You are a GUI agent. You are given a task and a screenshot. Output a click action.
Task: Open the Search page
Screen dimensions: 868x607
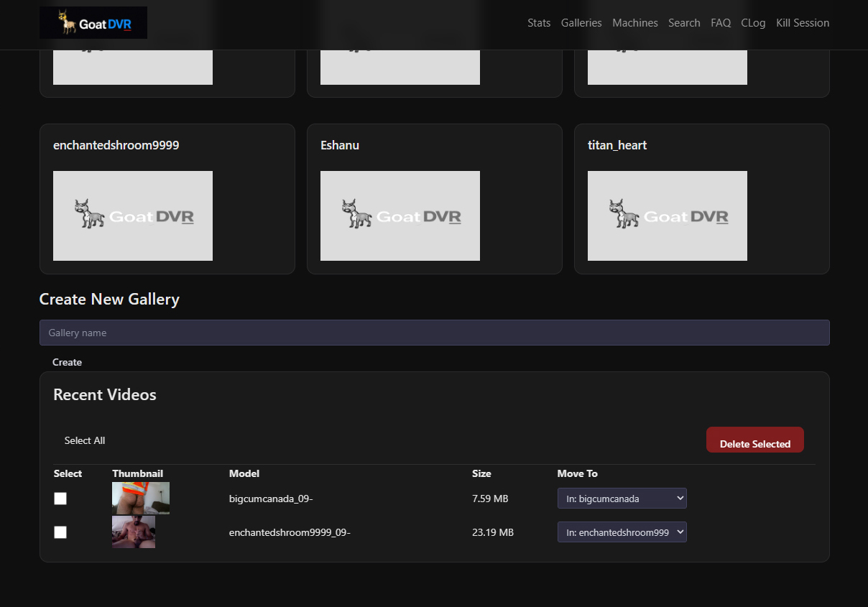coord(684,23)
